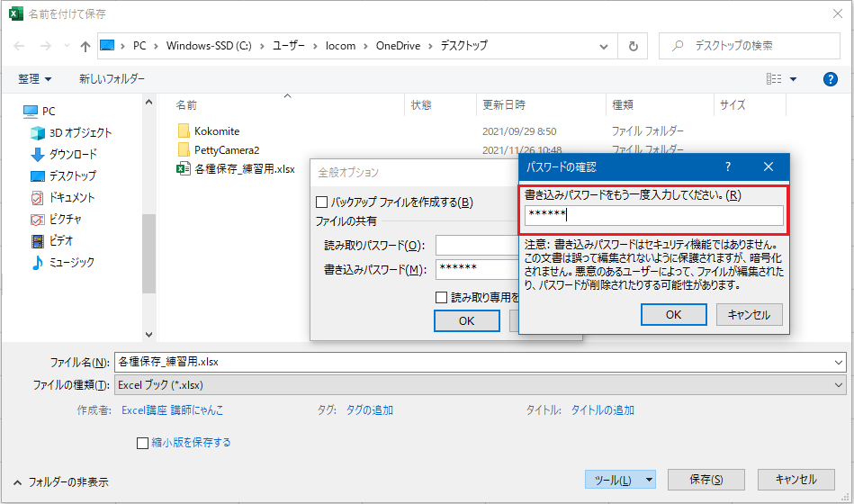
Task: Refresh the folder view
Action: point(633,46)
